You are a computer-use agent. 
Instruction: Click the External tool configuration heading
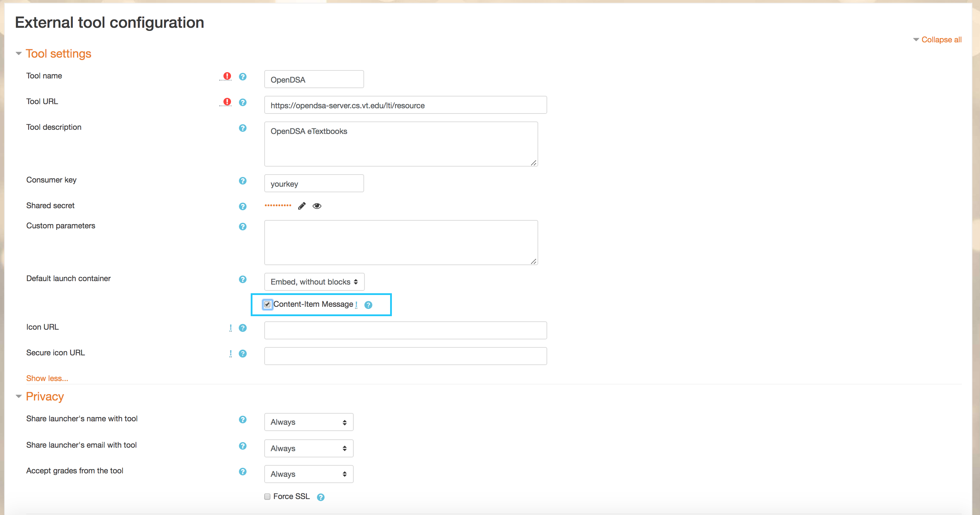(110, 23)
